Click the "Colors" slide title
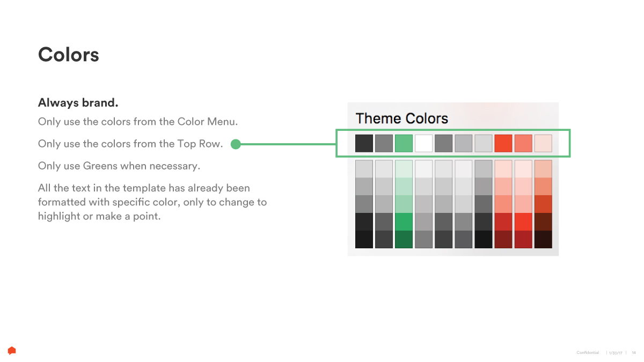This screenshot has width=644, height=362. coord(69,55)
